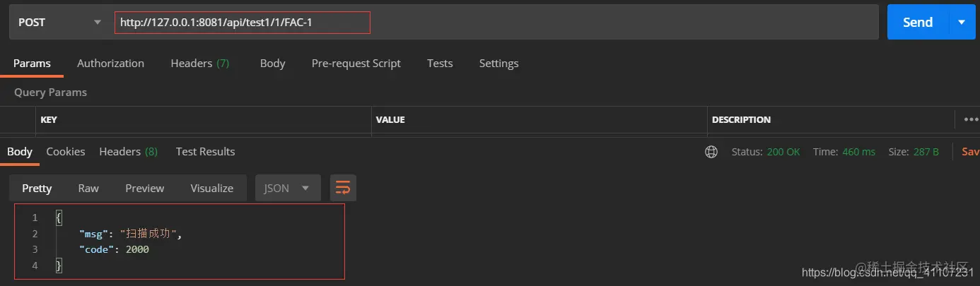The image size is (980, 286).
Task: Switch to the Authorization tab
Action: coord(110,64)
